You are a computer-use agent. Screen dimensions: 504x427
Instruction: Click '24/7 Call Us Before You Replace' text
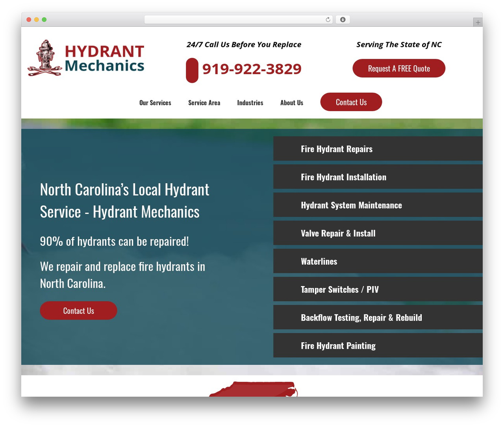tap(244, 45)
